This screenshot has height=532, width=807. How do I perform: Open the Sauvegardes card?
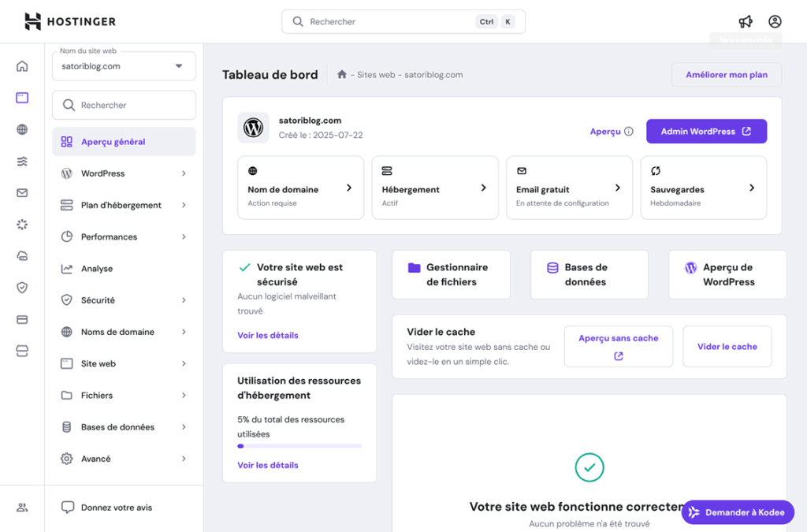[x=704, y=188]
